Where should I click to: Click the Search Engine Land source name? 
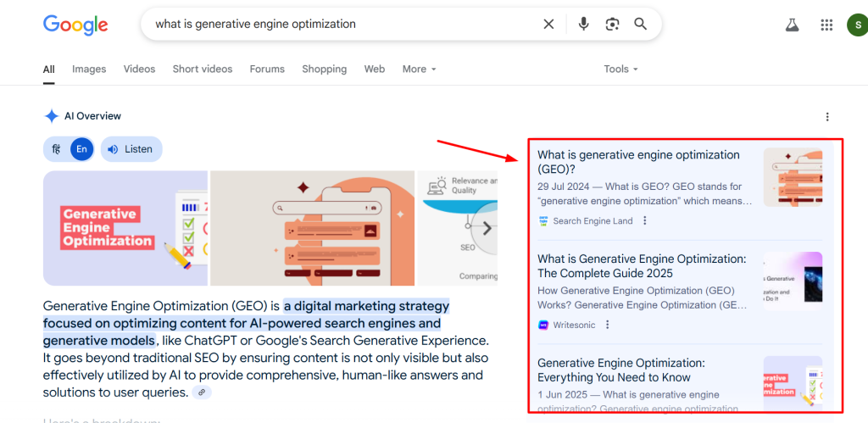point(593,221)
